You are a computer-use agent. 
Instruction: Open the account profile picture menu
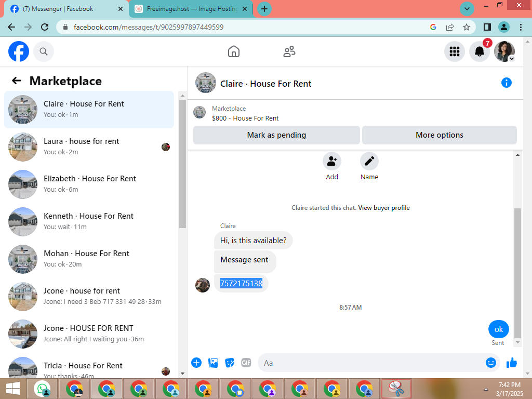pyautogui.click(x=504, y=51)
